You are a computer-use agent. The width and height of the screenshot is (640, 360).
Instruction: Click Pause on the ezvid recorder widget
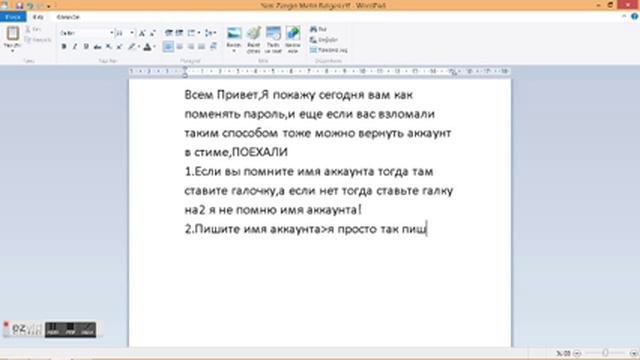[53, 329]
